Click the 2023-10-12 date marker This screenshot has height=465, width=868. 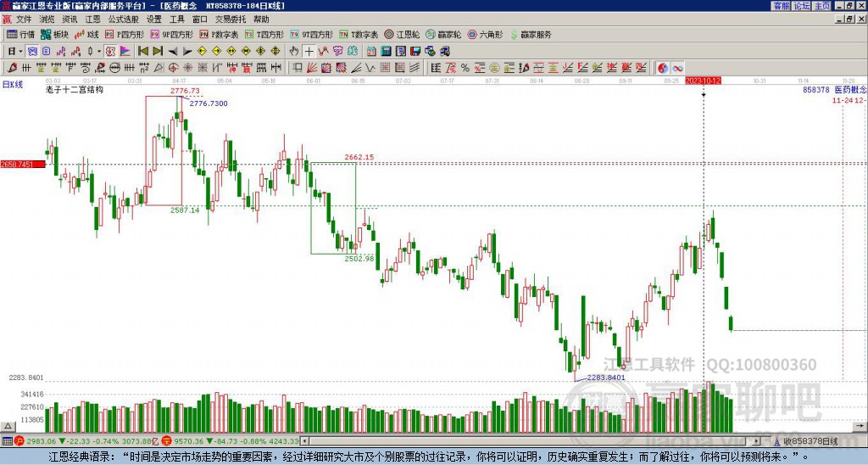703,81
